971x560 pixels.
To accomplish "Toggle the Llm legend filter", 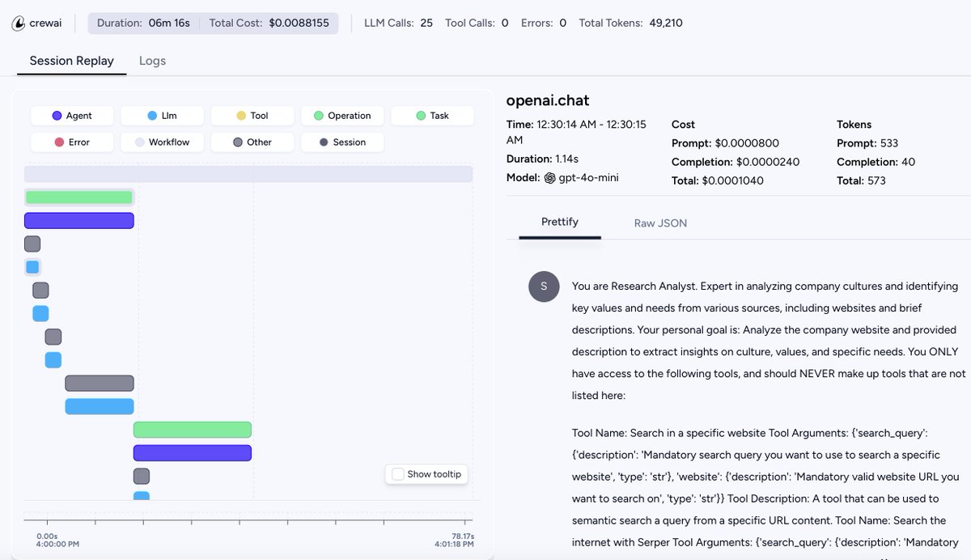I will (x=162, y=116).
